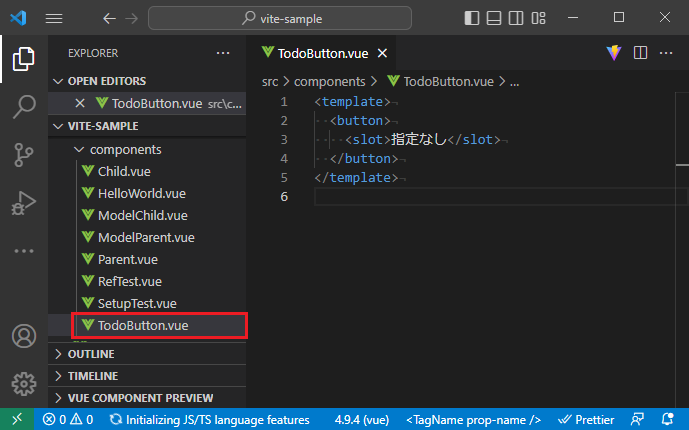Go forward with the right arrow

tap(131, 18)
